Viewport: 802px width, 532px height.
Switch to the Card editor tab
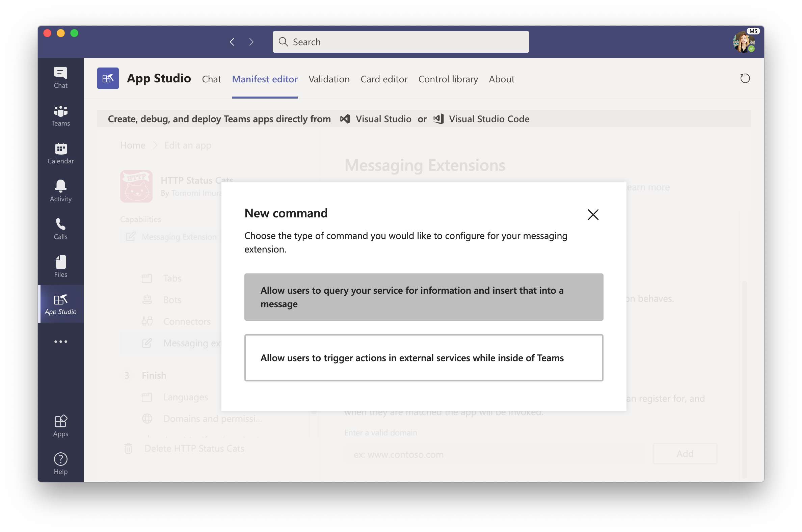[384, 79]
